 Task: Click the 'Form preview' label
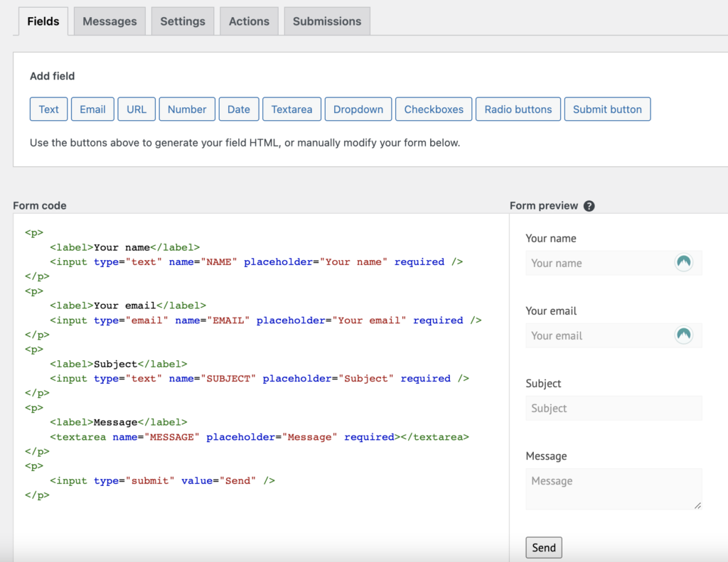point(544,205)
